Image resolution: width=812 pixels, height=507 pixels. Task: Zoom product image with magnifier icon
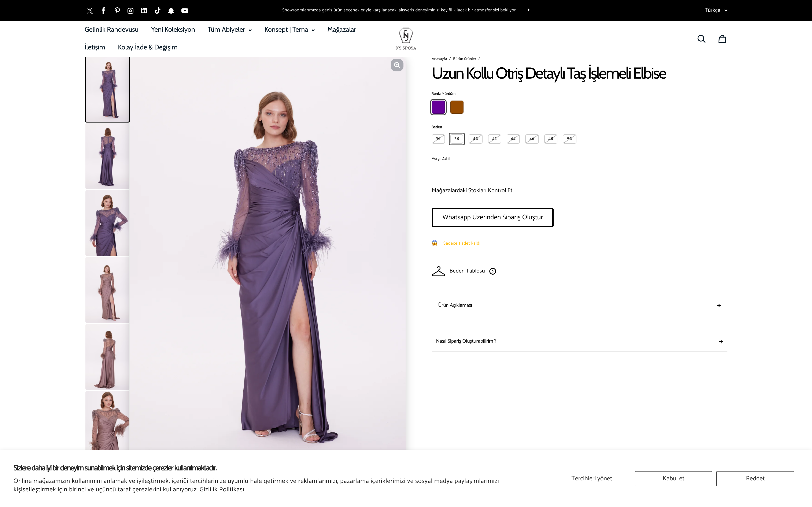(397, 65)
